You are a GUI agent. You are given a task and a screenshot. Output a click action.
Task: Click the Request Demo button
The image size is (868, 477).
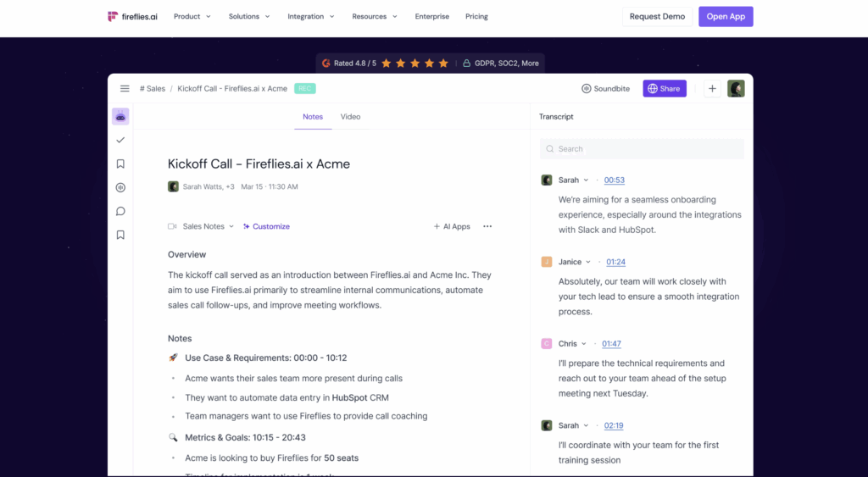[x=657, y=17]
